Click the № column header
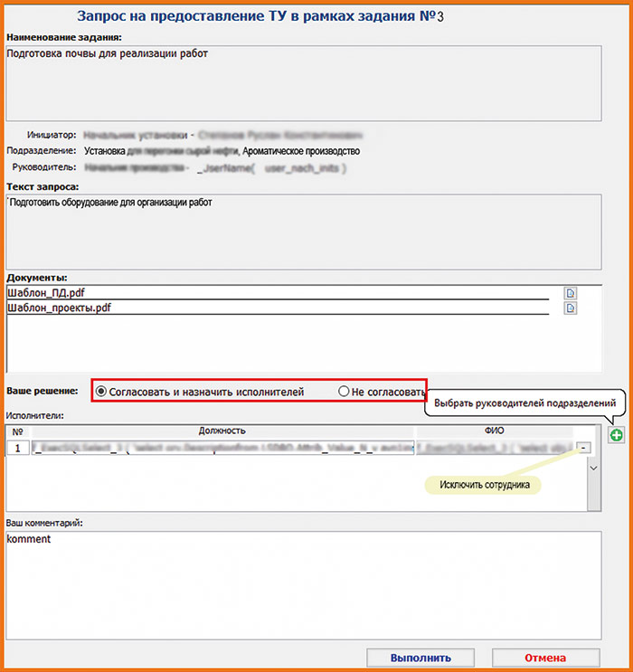This screenshot has height=672, width=633. pyautogui.click(x=18, y=431)
